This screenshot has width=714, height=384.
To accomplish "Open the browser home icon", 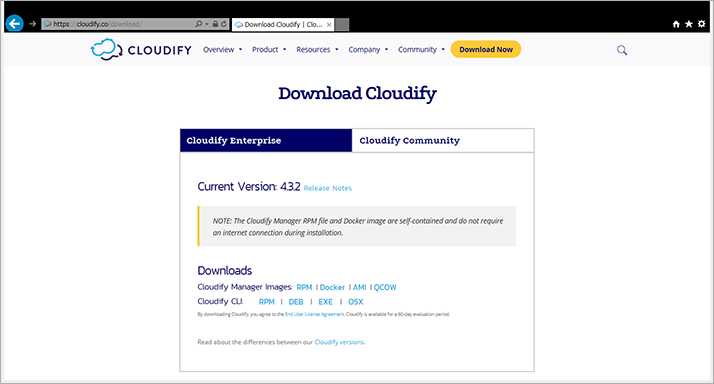I will click(676, 24).
